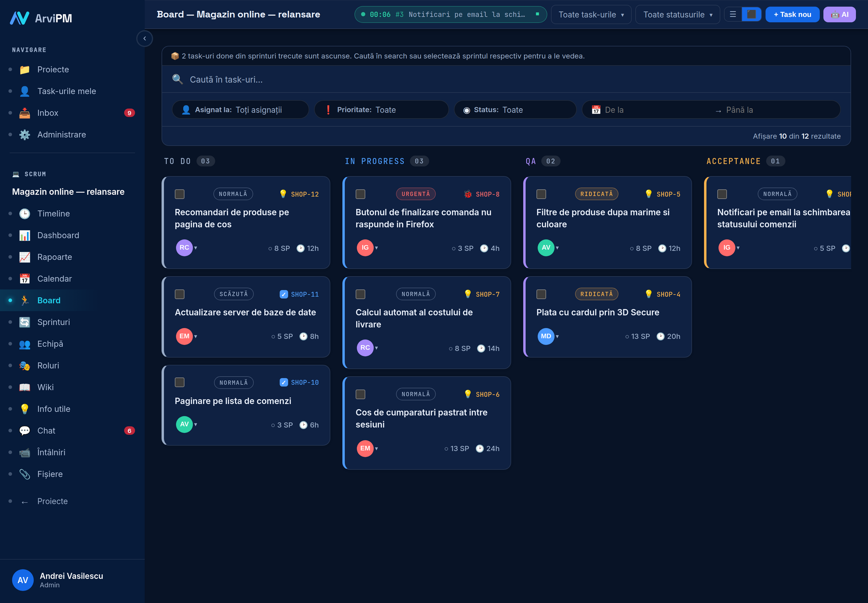Image resolution: width=868 pixels, height=603 pixels.
Task: Collapse the sidebar with the chevron button
Action: pos(144,39)
